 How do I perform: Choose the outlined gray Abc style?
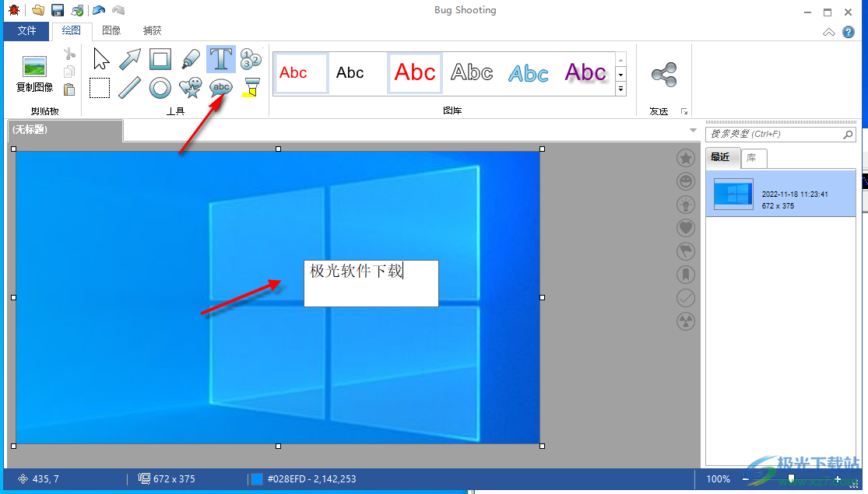[x=472, y=73]
